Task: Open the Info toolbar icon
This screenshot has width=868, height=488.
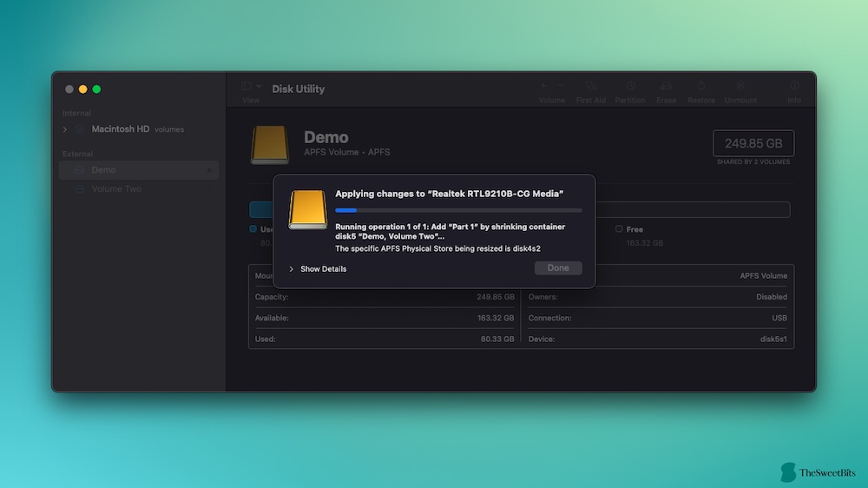Action: pos(794,87)
